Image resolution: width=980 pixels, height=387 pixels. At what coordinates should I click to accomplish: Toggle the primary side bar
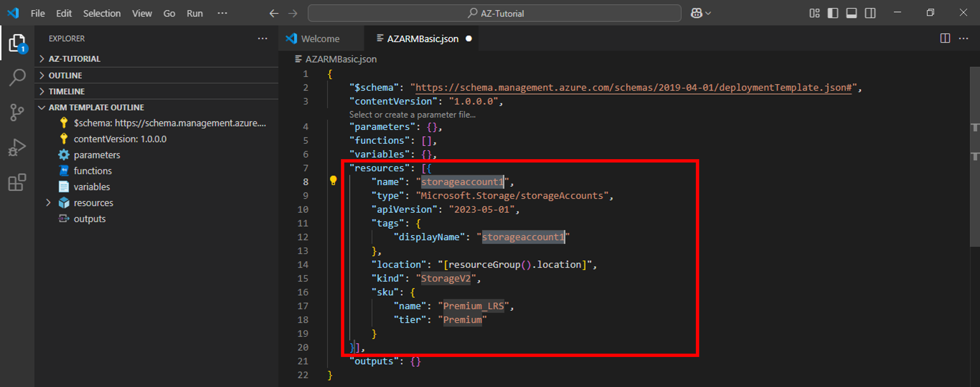pos(833,13)
